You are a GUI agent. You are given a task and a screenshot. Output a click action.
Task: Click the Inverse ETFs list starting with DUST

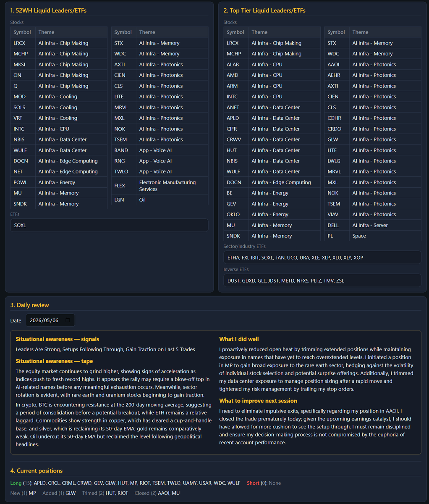[322, 281]
